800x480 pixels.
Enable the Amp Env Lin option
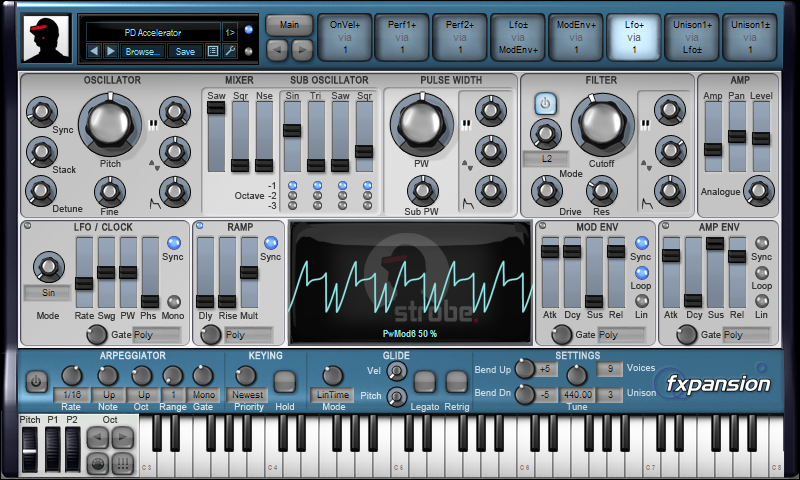click(x=762, y=301)
